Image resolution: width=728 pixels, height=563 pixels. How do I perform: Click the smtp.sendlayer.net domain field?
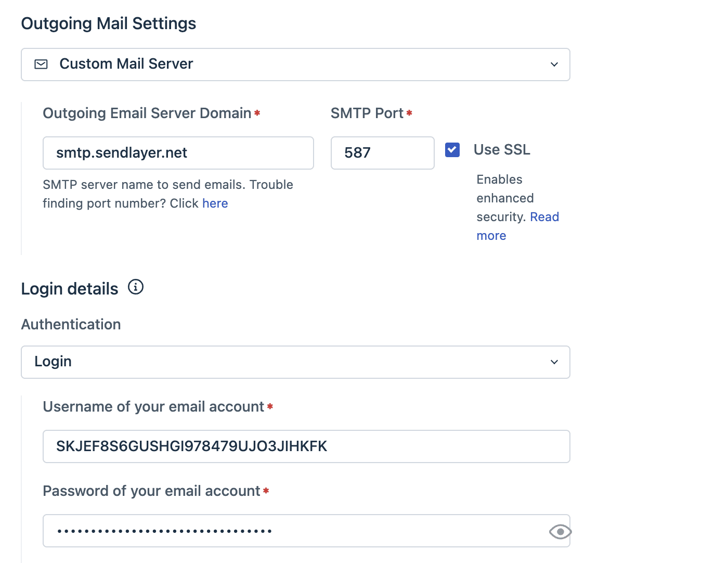coord(178,152)
